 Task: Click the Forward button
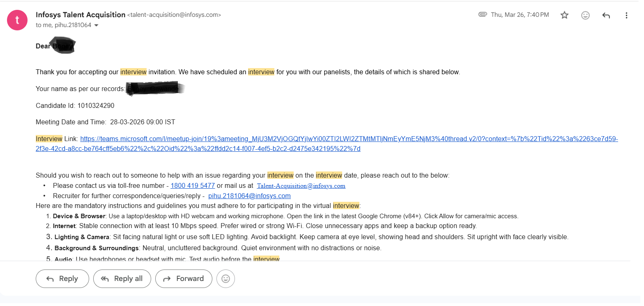(184, 279)
